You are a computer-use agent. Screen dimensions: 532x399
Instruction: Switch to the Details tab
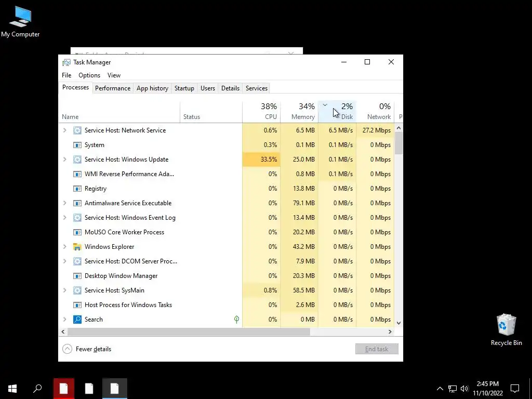pos(230,88)
